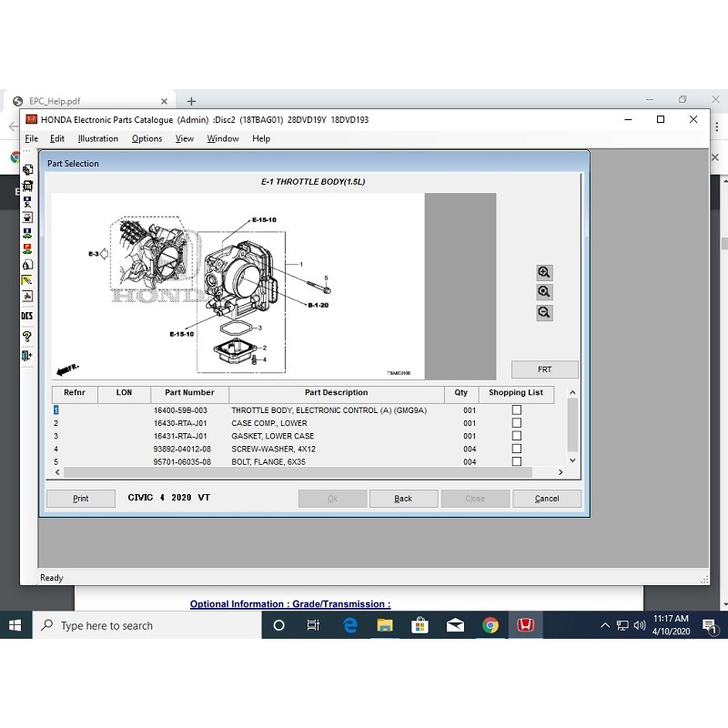The height and width of the screenshot is (728, 728).
Task: Click the Part Number column header
Action: click(189, 393)
